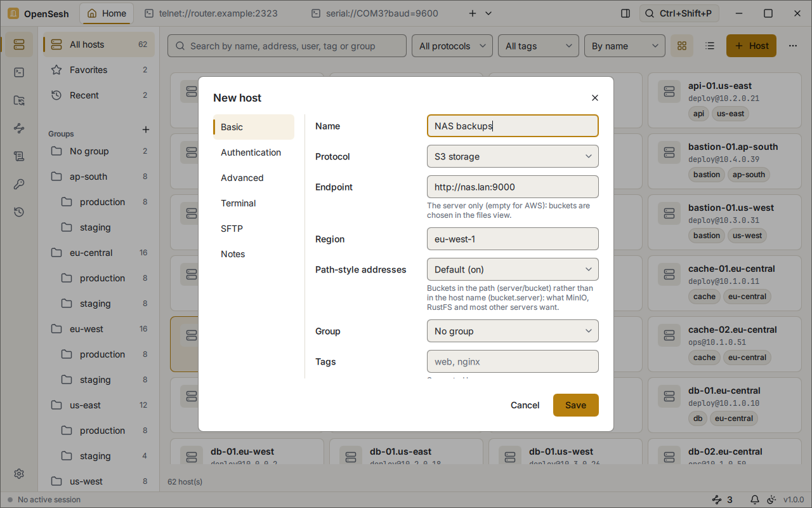
Task: Click the Name input field
Action: click(x=513, y=126)
